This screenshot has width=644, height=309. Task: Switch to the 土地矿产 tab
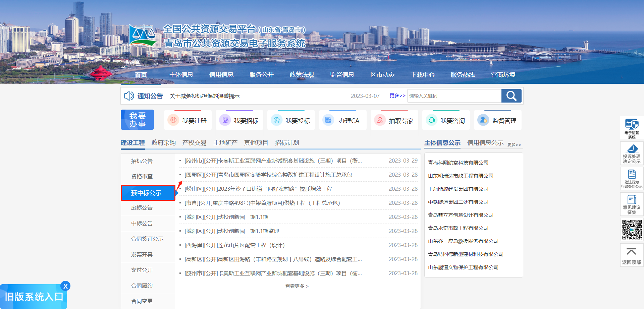coord(225,143)
